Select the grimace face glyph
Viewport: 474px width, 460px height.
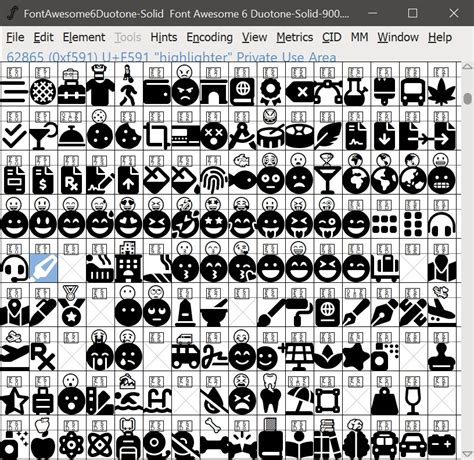click(x=441, y=180)
